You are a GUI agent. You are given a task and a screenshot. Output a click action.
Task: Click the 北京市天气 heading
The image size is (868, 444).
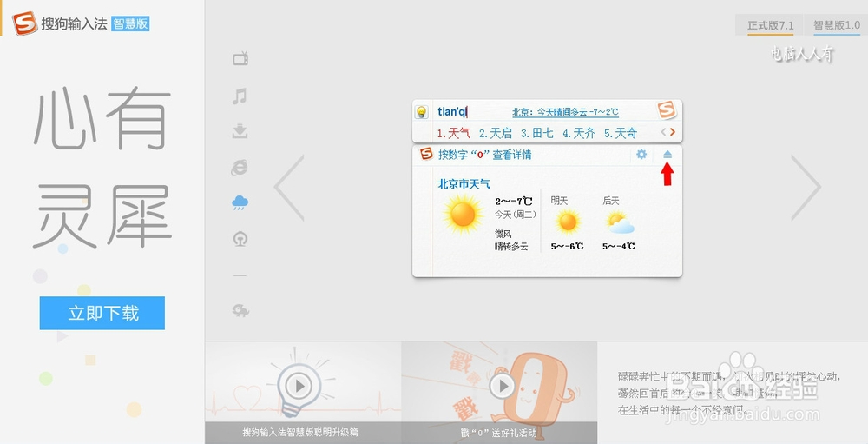pyautogui.click(x=464, y=184)
